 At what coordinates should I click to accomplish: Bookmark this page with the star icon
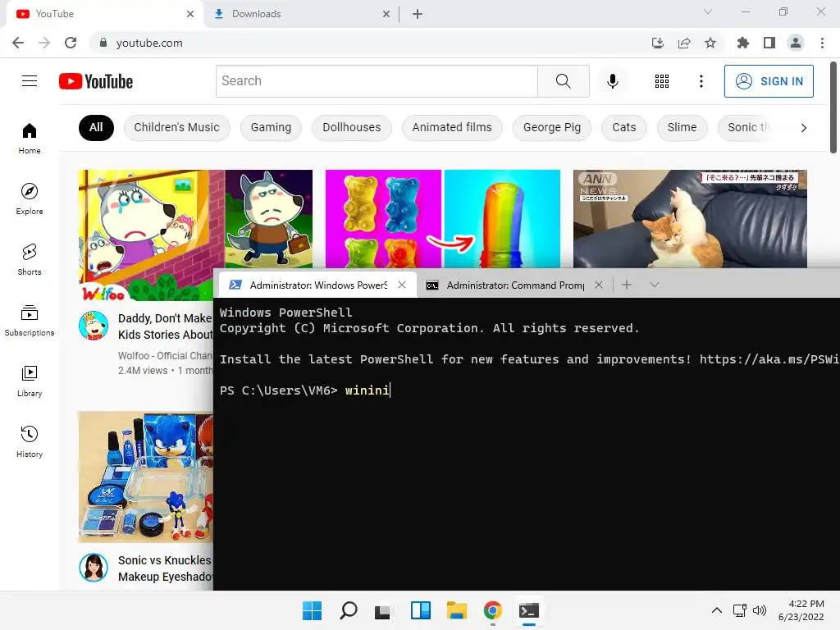[x=710, y=43]
